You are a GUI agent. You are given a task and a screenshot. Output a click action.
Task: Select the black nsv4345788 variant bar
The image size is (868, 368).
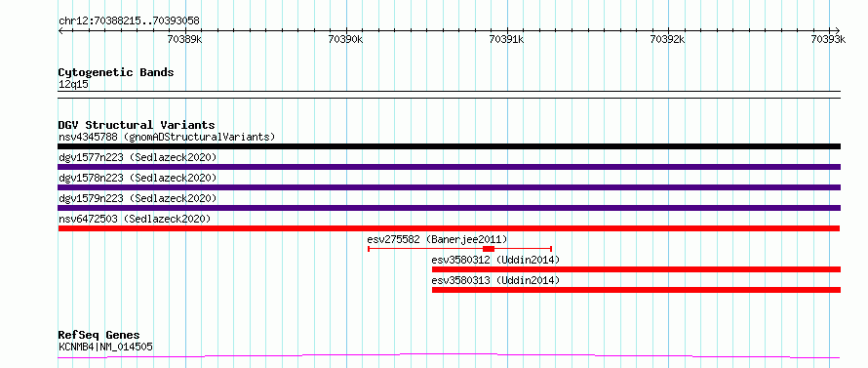(449, 146)
